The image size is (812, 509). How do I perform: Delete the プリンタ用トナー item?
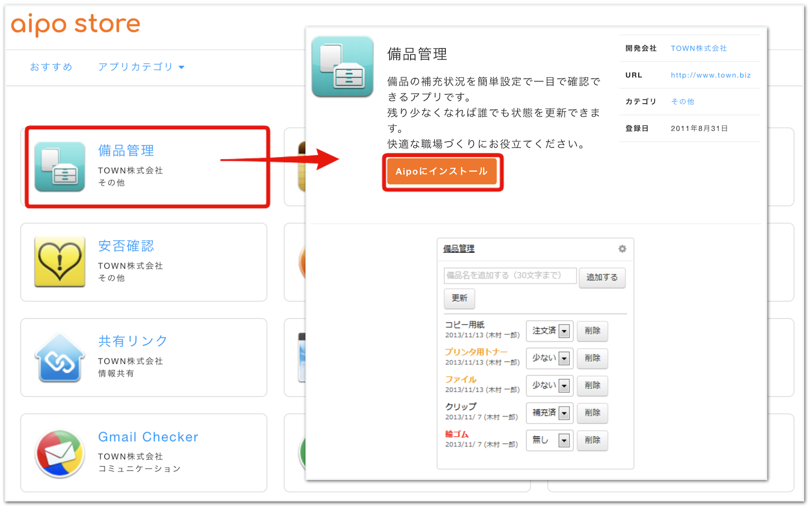[x=592, y=358]
